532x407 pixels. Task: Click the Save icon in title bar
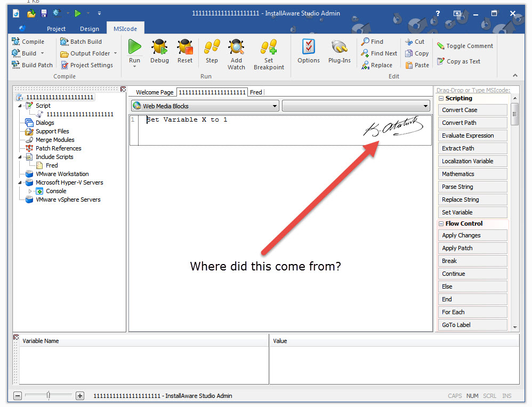(44, 13)
